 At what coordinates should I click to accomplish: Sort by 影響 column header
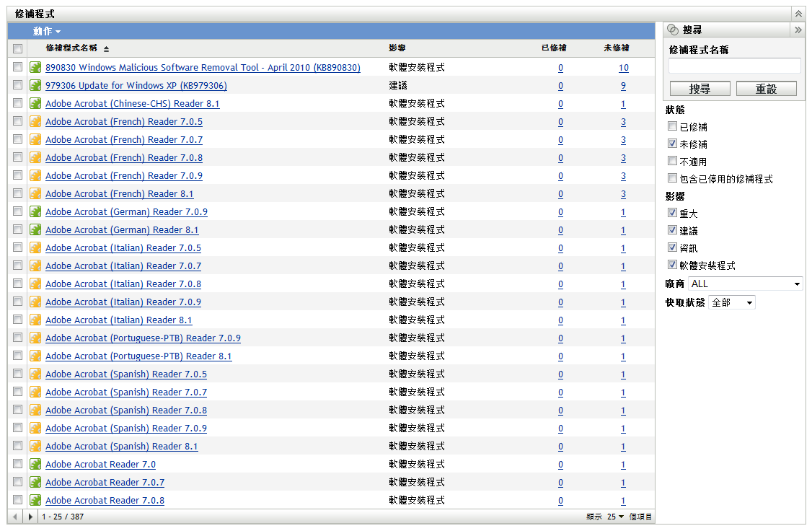pos(397,48)
